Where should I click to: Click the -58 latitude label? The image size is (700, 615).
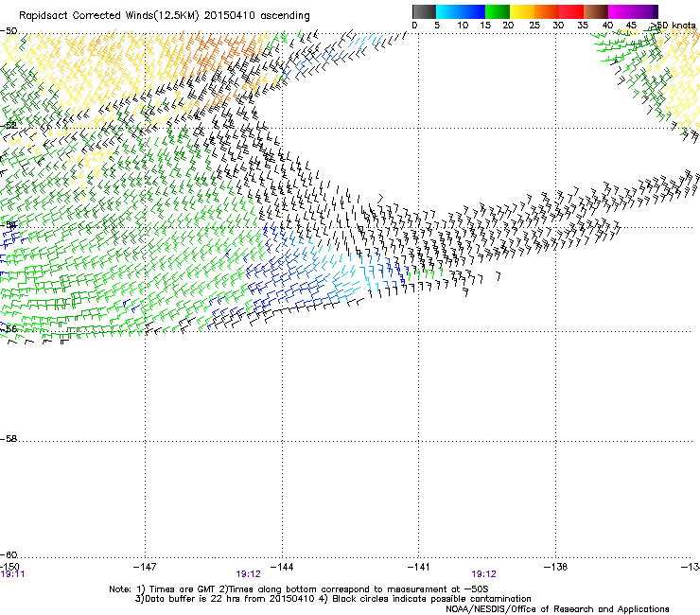tap(9, 439)
